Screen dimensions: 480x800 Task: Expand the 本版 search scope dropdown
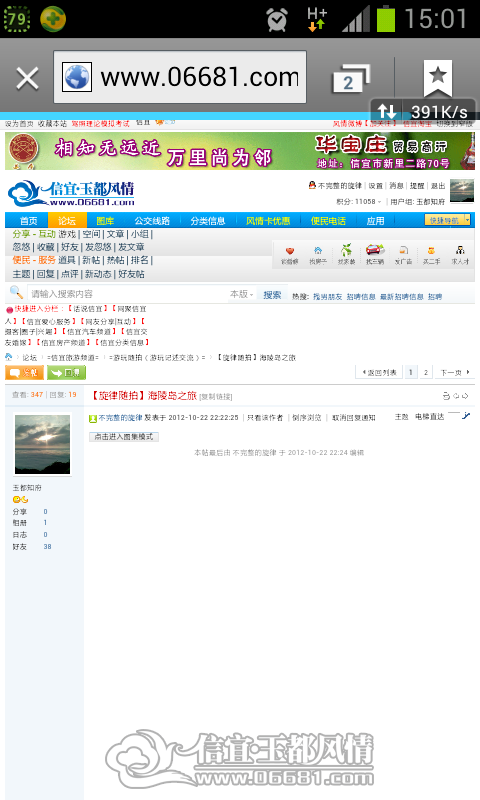pos(242,294)
